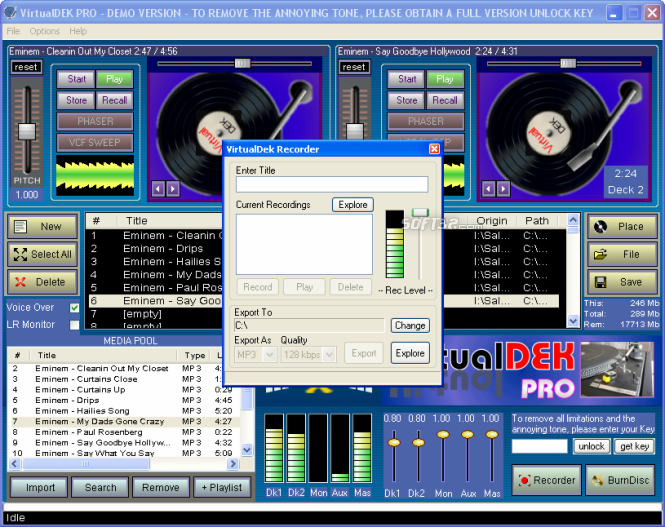This screenshot has width=665, height=527.
Task: Click the Deck 1 track position slider
Action: pos(243,64)
